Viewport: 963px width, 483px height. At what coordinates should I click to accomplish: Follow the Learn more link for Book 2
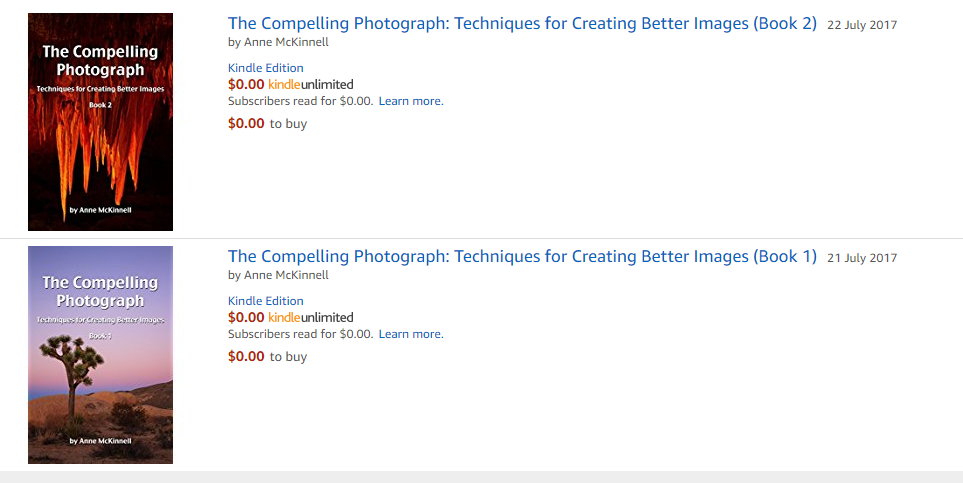click(x=411, y=101)
